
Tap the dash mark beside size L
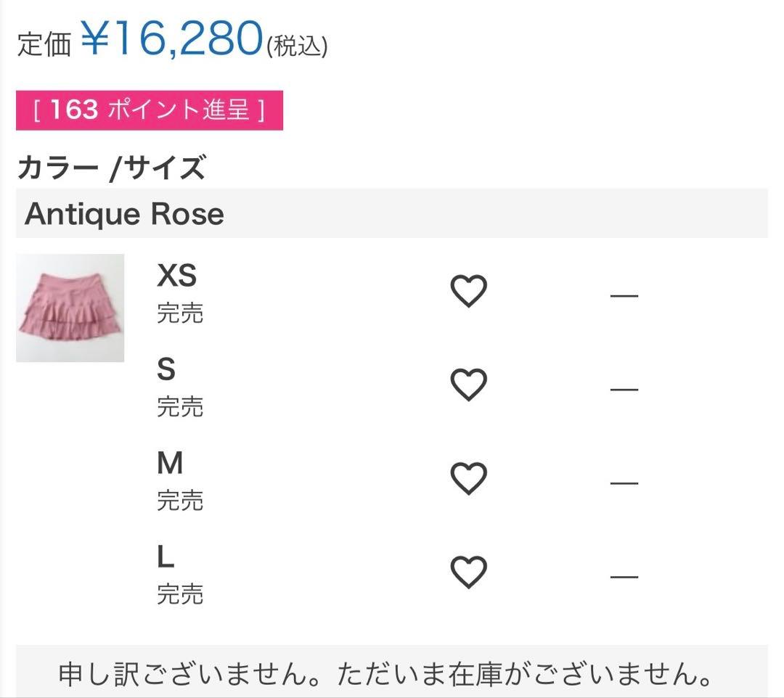click(x=624, y=575)
